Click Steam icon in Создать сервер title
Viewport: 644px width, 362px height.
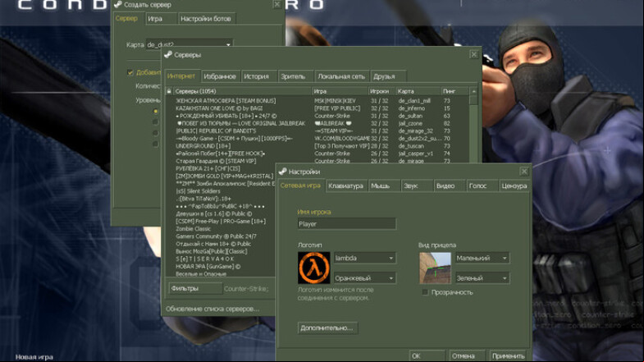118,5
